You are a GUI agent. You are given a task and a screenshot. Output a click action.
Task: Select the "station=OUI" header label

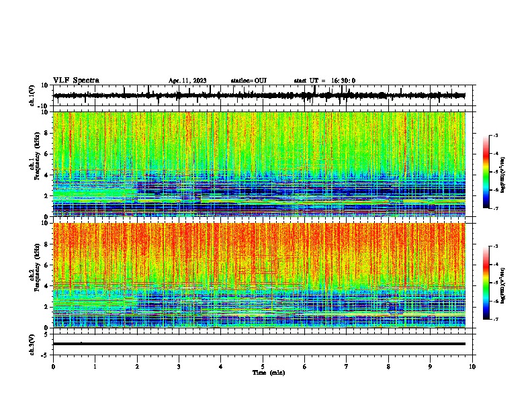[x=249, y=81]
